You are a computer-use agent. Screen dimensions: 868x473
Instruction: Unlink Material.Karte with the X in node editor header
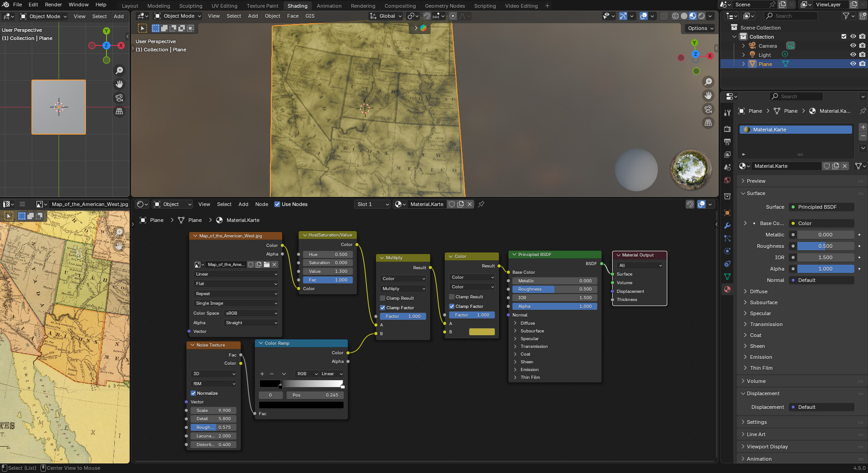470,204
